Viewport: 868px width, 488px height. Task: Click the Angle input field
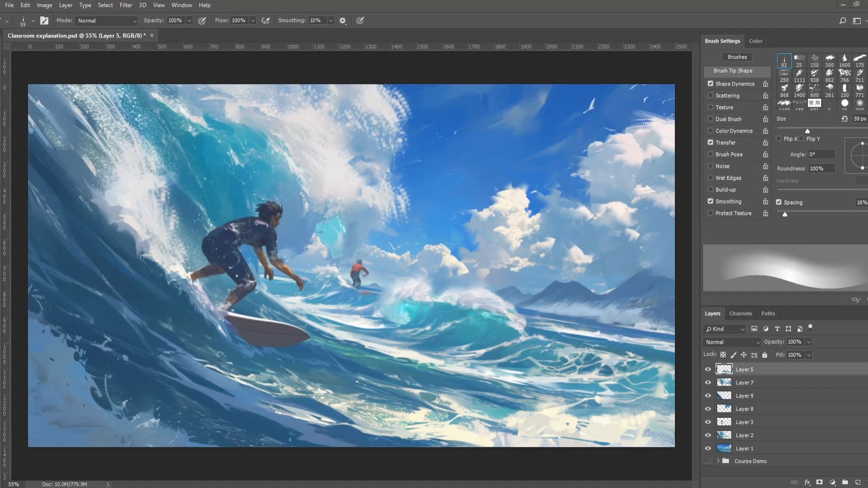(821, 155)
